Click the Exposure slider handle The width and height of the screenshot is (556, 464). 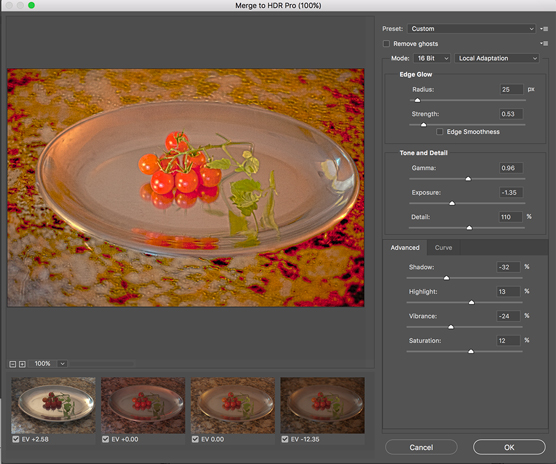452,203
